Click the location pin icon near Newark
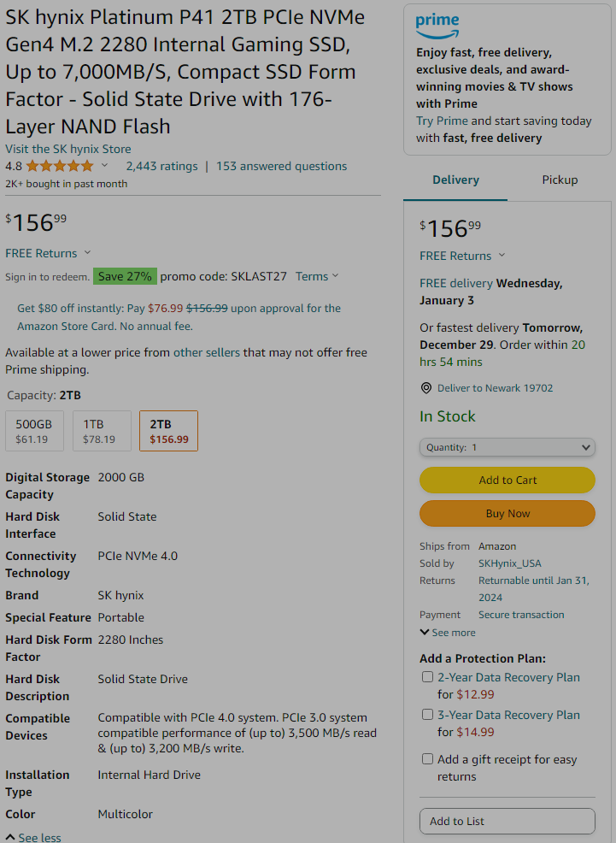Screen dimensions: 616x843 coord(425,388)
